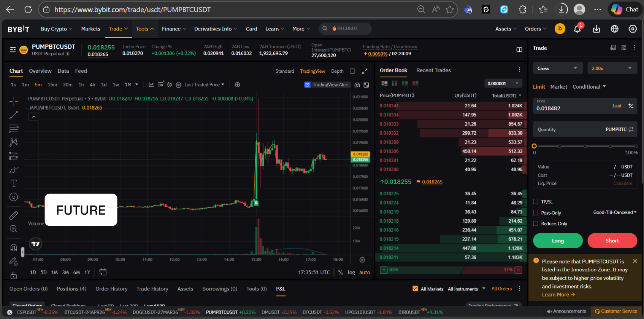644x319 pixels.
Task: Open the Markets menu item
Action: tap(90, 29)
